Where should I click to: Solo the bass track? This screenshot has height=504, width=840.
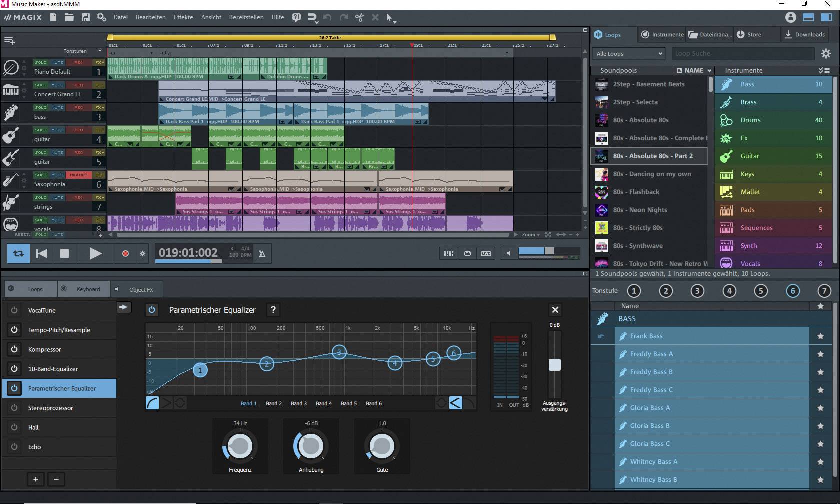[41, 107]
